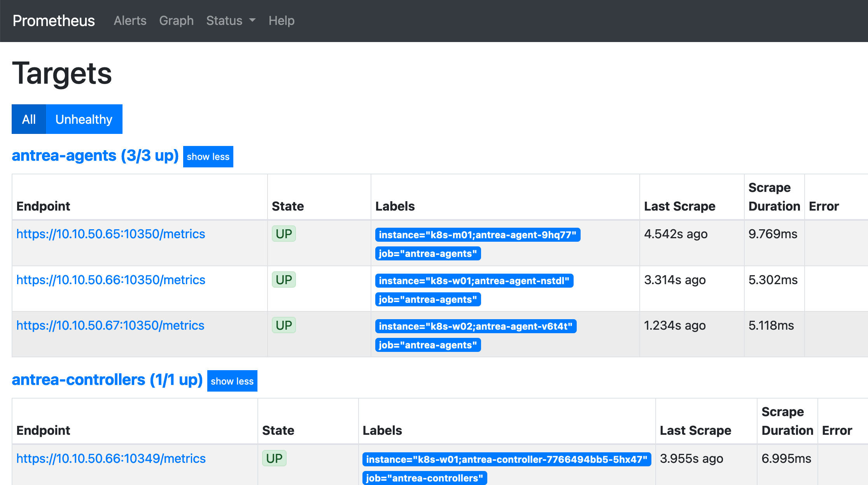Open the antrea-agents (3/3 up) heading link
Screen dimensions: 868x485
(x=95, y=155)
